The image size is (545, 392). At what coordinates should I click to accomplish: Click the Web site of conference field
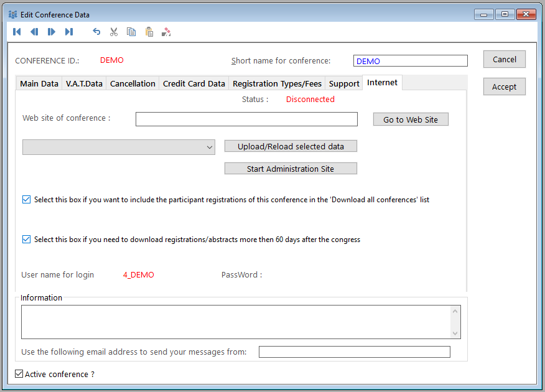(x=246, y=119)
